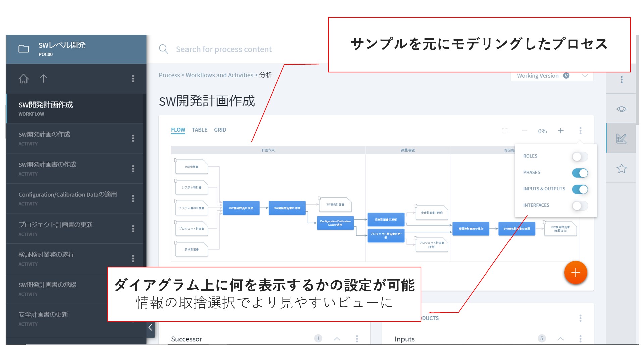This screenshot has width=644, height=362.
Task: Enable the INTERFACES toggle
Action: coord(580,206)
